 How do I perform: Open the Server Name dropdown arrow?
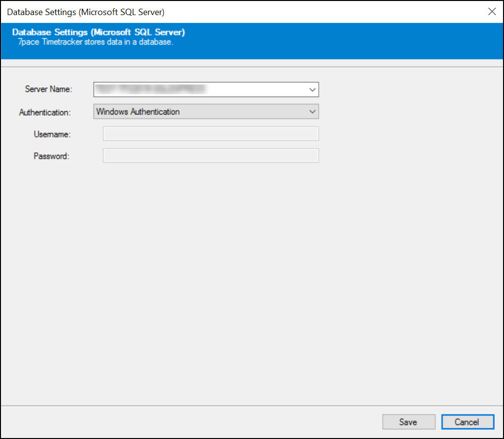point(312,90)
